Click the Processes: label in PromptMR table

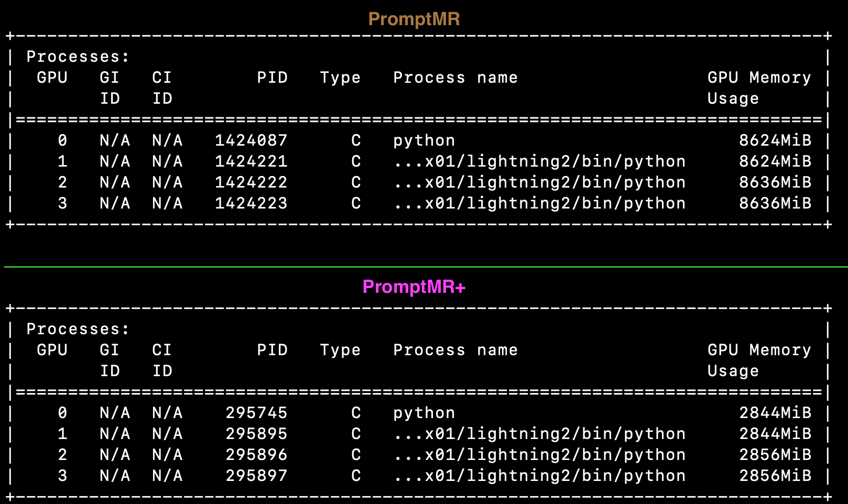(78, 57)
